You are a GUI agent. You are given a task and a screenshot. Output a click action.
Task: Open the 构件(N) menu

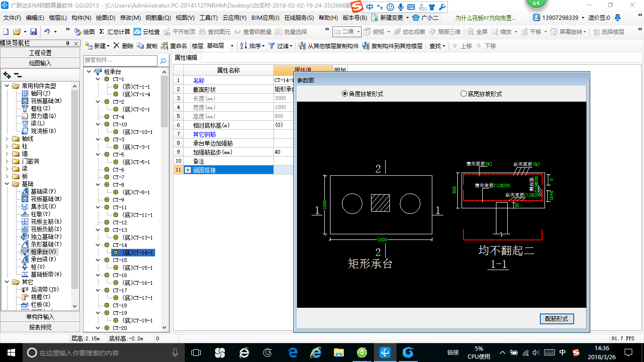tap(81, 18)
